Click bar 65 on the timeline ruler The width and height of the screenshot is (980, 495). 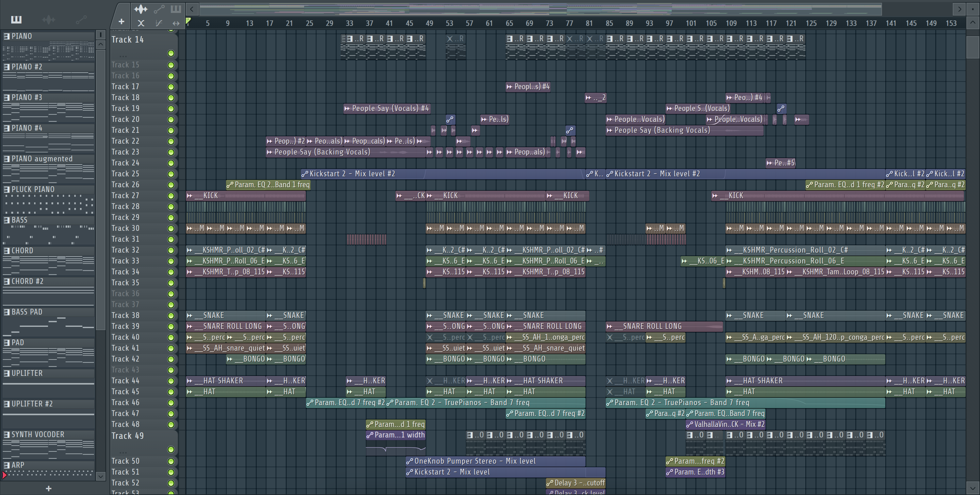(x=509, y=23)
